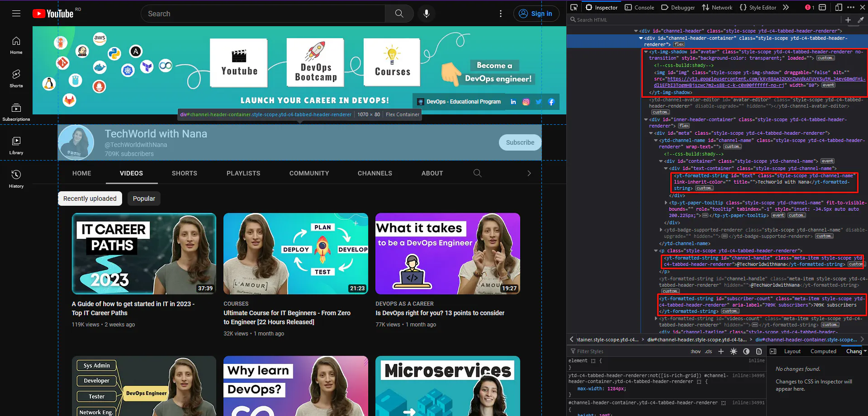Toggle light color scheme simulation
This screenshot has height=416, width=868.
tap(734, 351)
